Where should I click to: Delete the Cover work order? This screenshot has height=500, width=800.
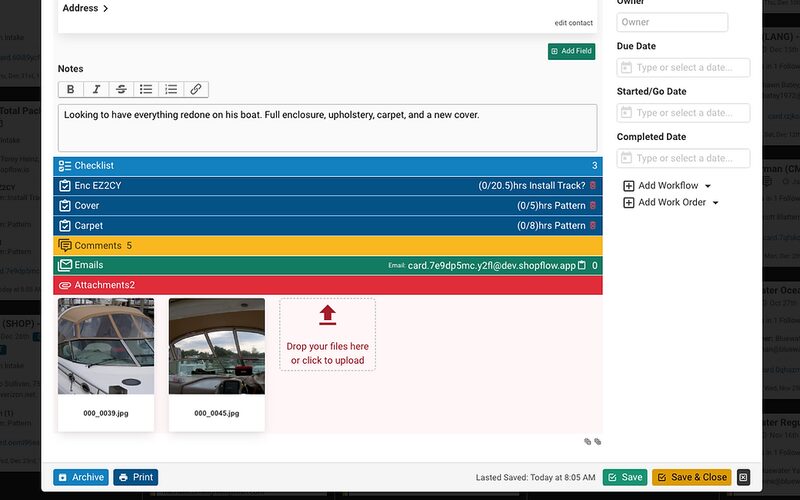pos(593,206)
